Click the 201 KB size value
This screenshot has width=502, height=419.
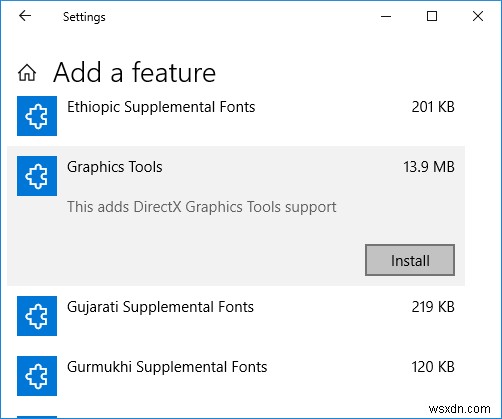[x=433, y=107]
